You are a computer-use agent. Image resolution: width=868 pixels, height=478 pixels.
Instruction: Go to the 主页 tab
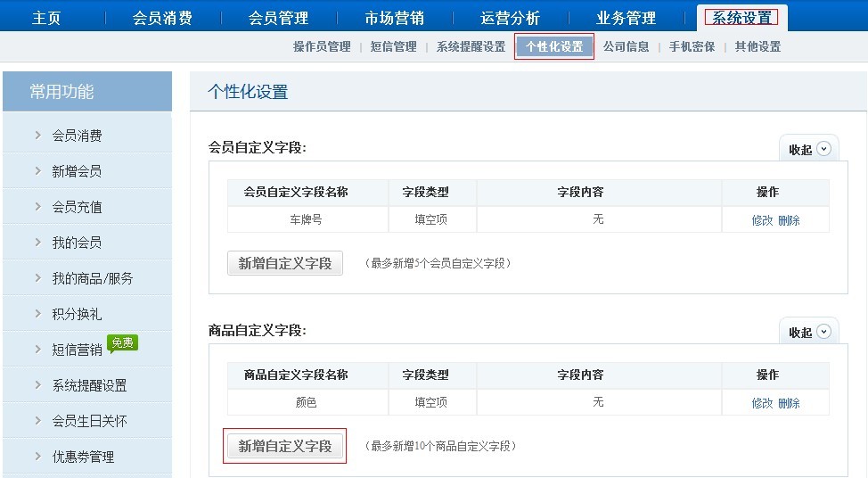pos(46,18)
